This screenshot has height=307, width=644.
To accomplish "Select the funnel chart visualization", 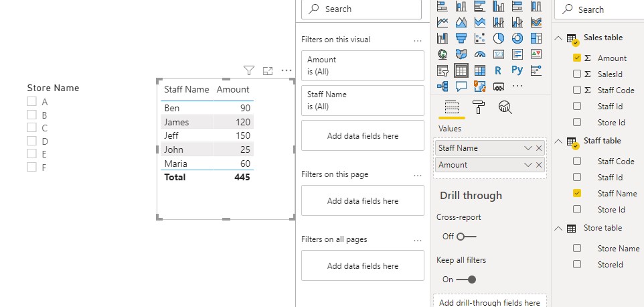I will tap(461, 38).
